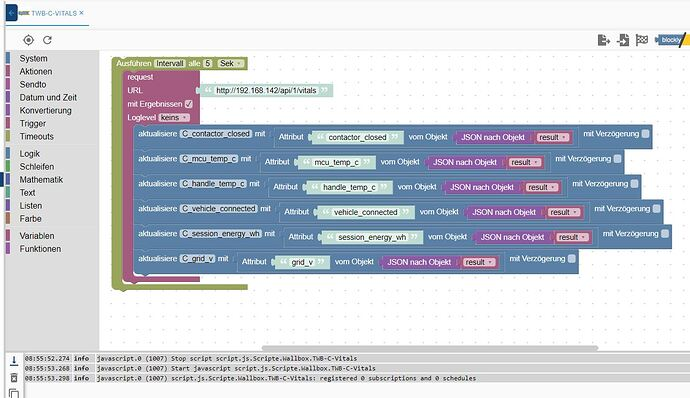Click the export blocks icon
This screenshot has width=690, height=398.
[604, 40]
